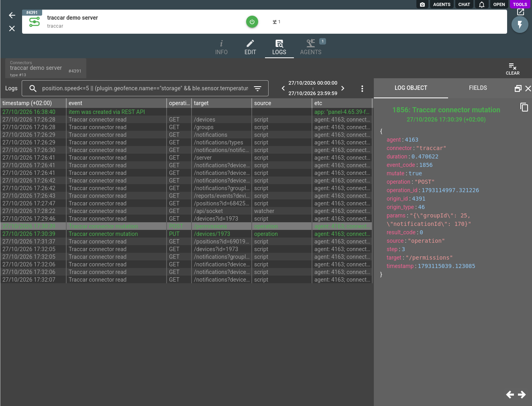Click the event column header
This screenshot has height=406, width=532.
click(116, 103)
